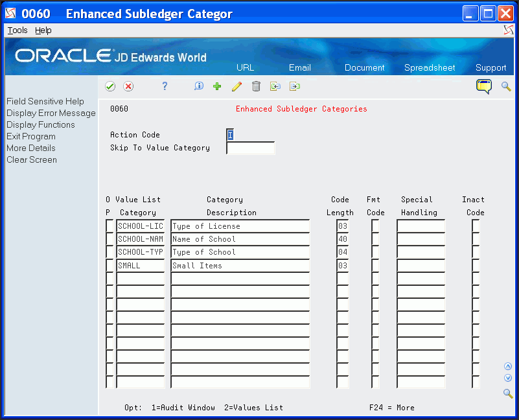Select Field Sensitive Help
Viewport: 519px width, 420px height.
click(45, 101)
